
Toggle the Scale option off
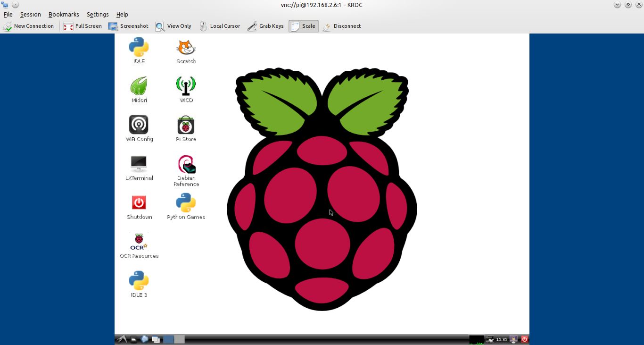pyautogui.click(x=304, y=26)
